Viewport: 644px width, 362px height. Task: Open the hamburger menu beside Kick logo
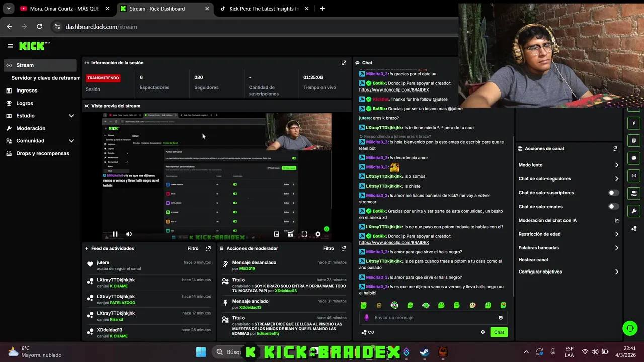point(10,46)
